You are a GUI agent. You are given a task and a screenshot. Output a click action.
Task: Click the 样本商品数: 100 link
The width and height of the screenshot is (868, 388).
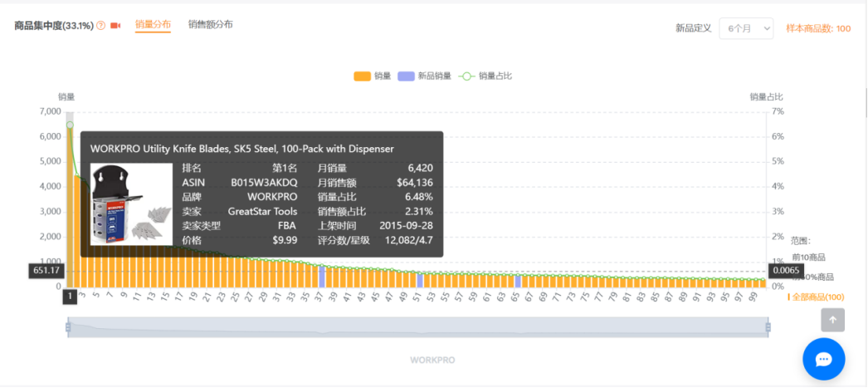pyautogui.click(x=818, y=28)
